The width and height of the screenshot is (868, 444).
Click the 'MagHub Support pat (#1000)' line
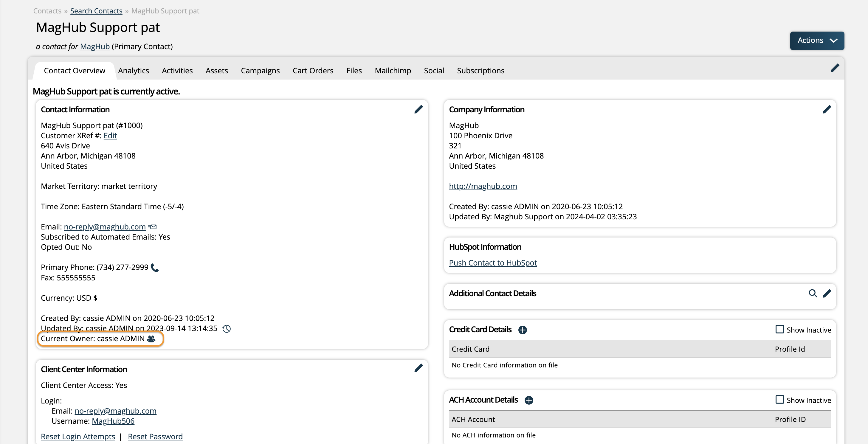point(92,125)
